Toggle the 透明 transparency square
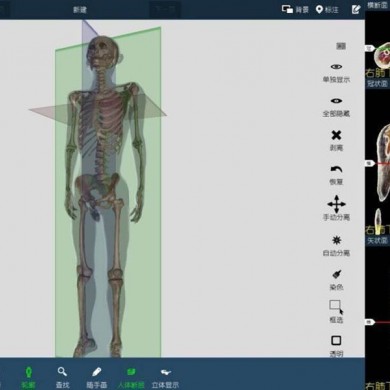 click(336, 340)
